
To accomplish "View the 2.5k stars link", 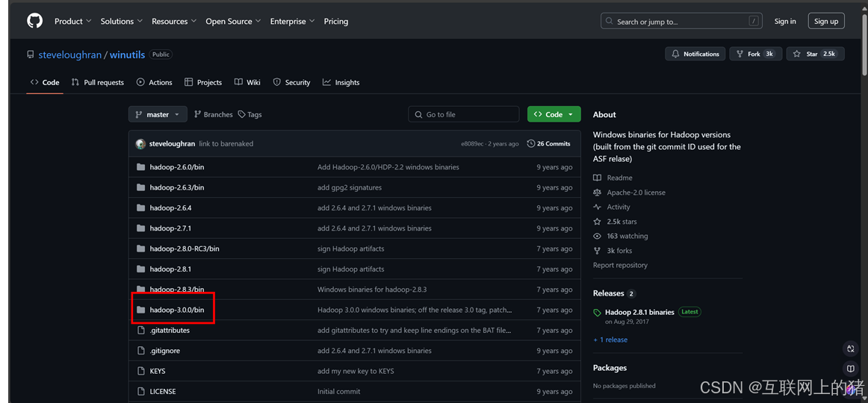I will point(615,222).
